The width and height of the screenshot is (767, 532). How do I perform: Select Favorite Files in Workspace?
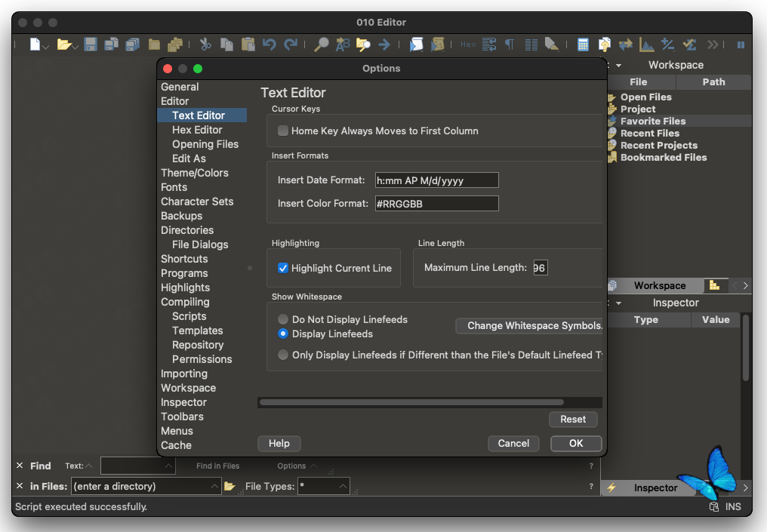pos(652,121)
